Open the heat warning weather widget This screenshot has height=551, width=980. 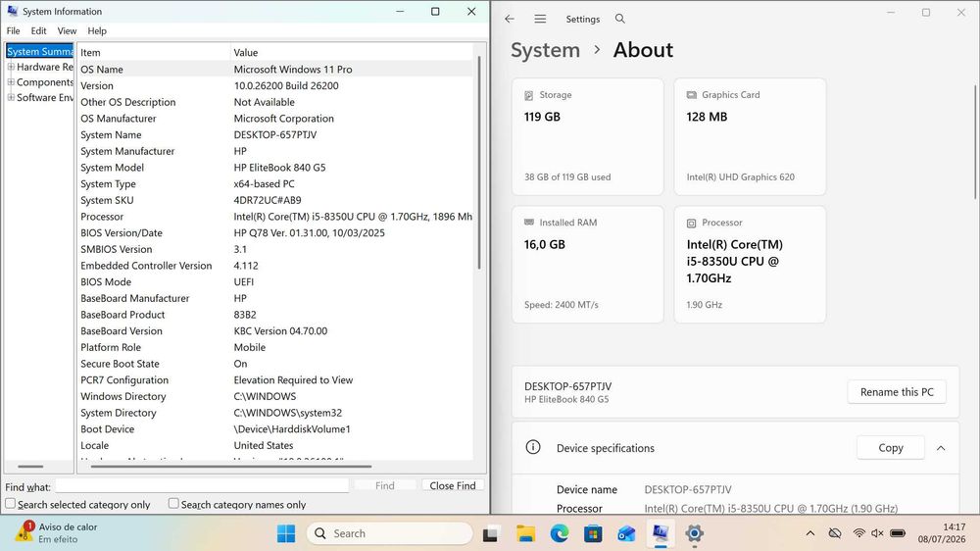click(x=56, y=532)
